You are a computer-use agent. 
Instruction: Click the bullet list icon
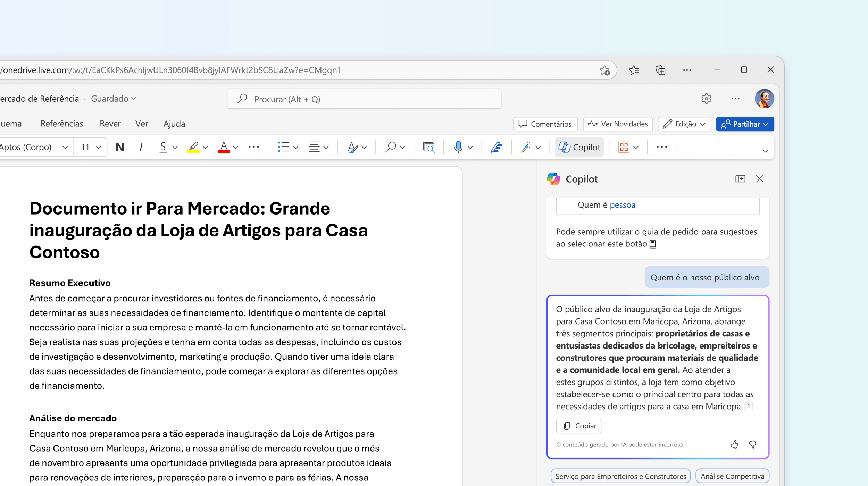284,147
